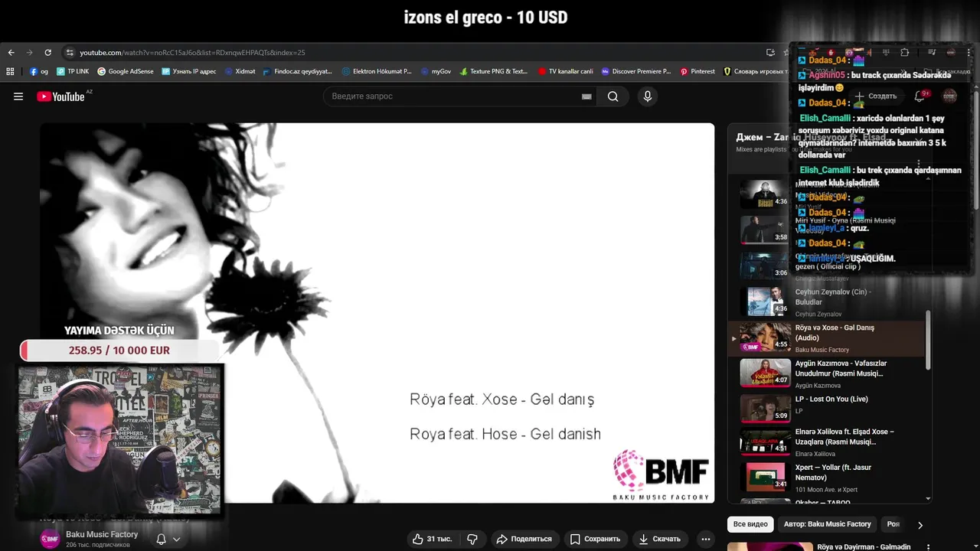The height and width of the screenshot is (551, 980).
Task: Open the subscription bell dropdown by channel name
Action: [x=168, y=539]
